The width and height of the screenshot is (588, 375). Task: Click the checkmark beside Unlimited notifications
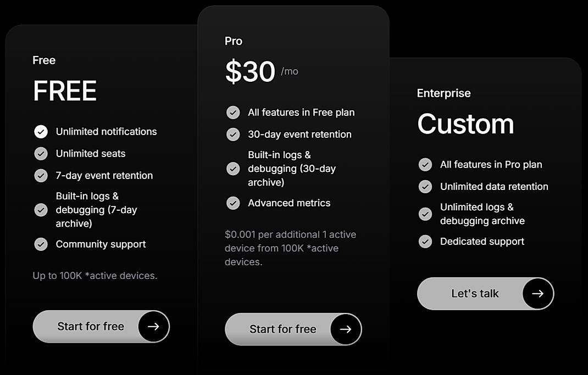[41, 131]
